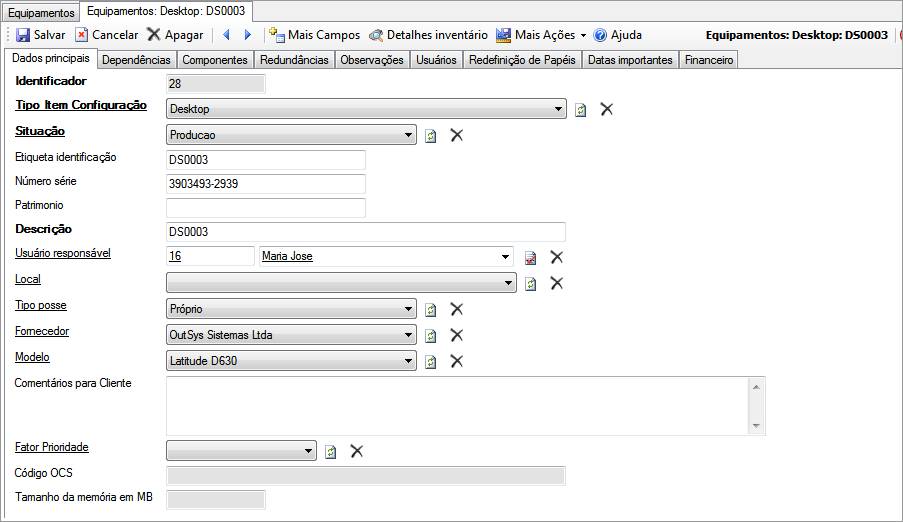Expand Modelo Latitude D630 dropdown
This screenshot has width=903, height=522.
pos(408,361)
